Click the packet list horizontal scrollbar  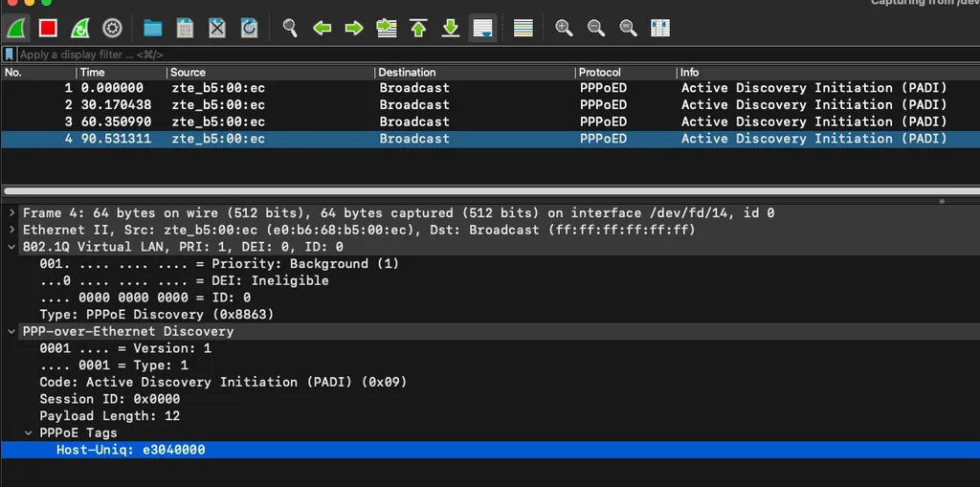pyautogui.click(x=490, y=191)
